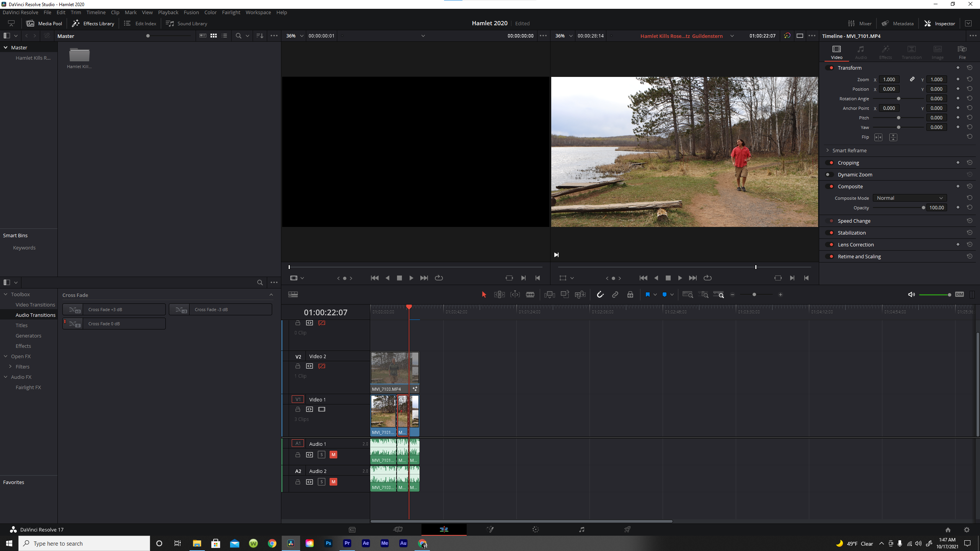Toggle the Effects Library panel button
Image resolution: width=980 pixels, height=551 pixels.
point(93,23)
